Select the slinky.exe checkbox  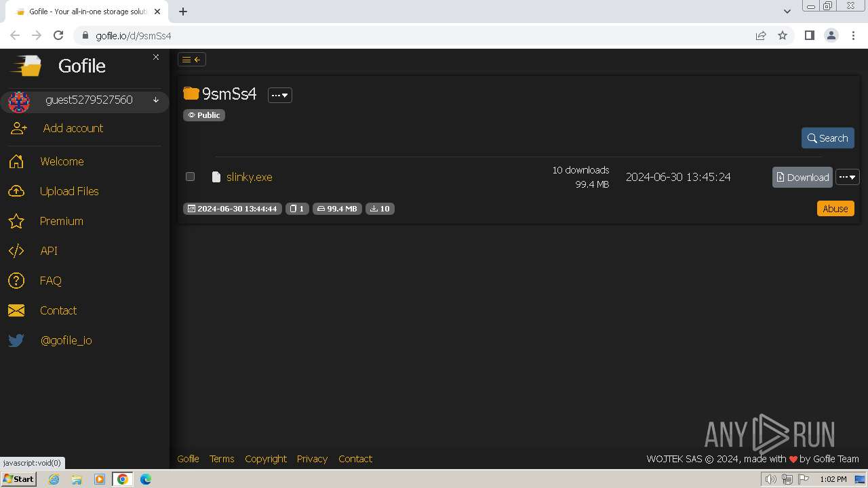[x=191, y=177]
